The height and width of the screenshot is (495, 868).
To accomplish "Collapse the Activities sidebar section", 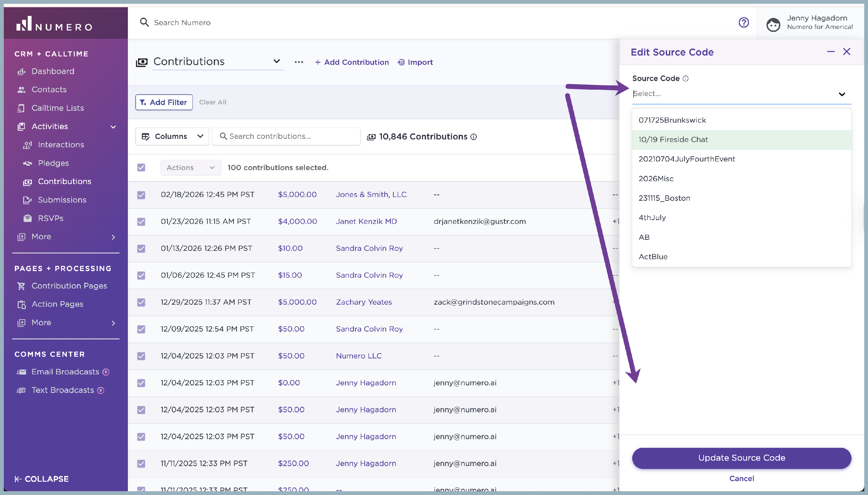I will pos(113,127).
